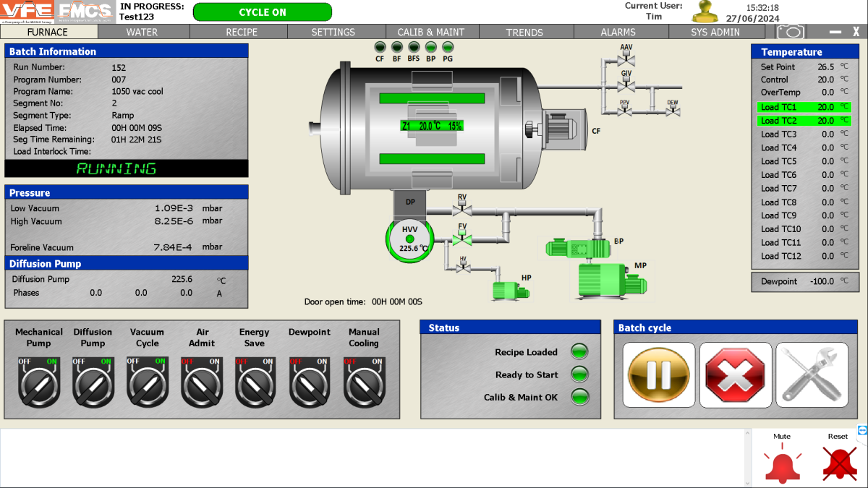Click the BP indicator lamp
Screen dimensions: 868x488
click(430, 47)
